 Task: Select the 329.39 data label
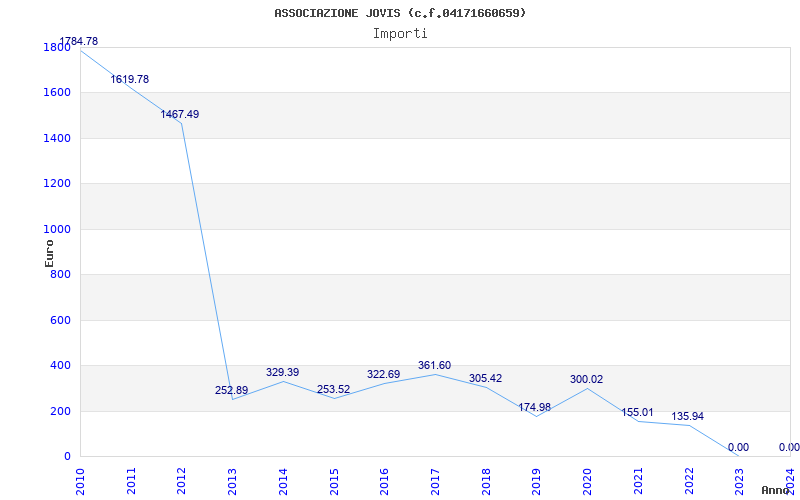click(283, 372)
